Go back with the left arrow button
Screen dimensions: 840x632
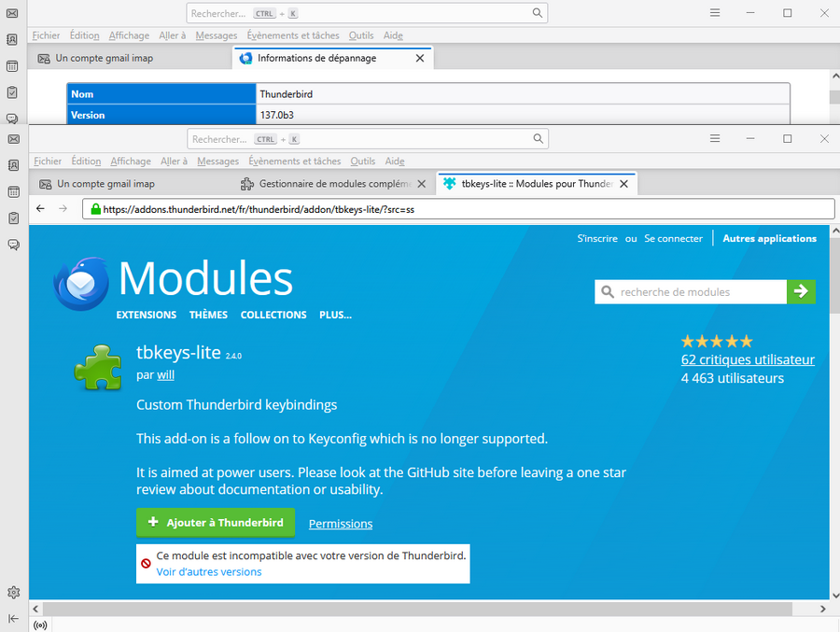click(41, 208)
